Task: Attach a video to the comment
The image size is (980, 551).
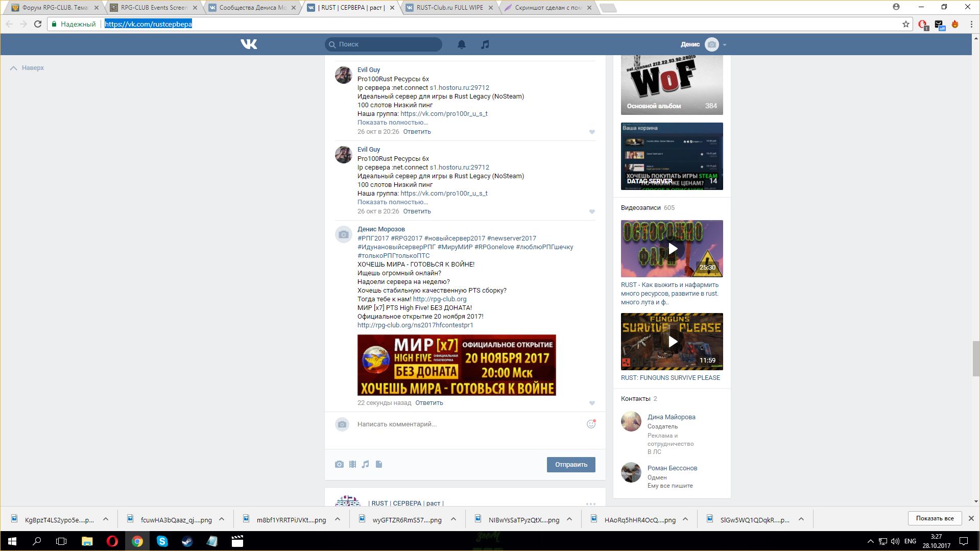Action: [x=352, y=464]
